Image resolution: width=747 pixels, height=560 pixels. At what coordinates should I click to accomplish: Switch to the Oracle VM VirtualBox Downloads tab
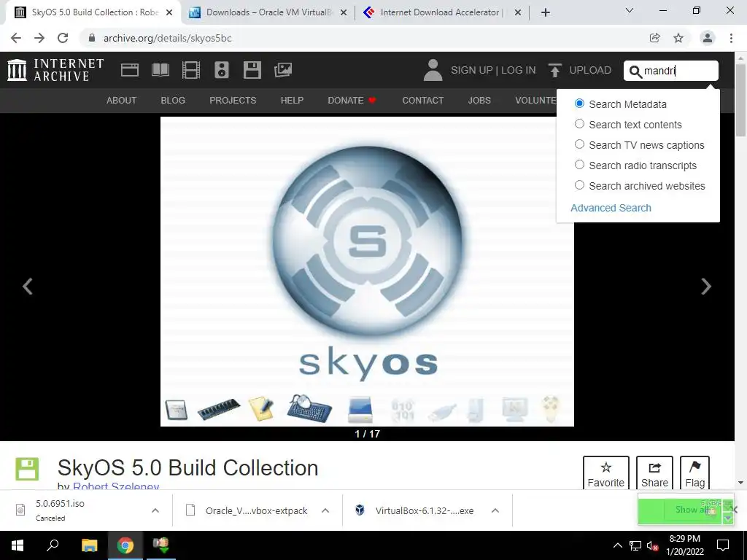point(268,12)
